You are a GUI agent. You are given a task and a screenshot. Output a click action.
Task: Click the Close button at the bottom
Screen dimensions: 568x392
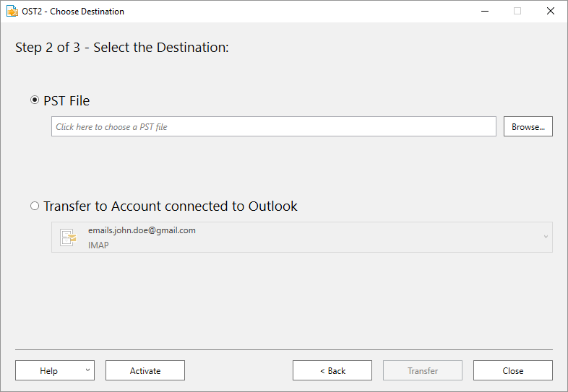(x=513, y=370)
